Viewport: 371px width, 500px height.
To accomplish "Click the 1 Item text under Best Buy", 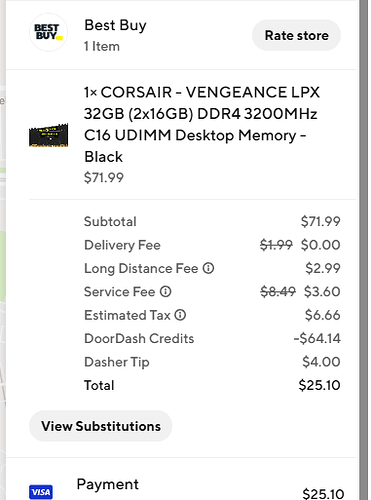I will coord(102,46).
